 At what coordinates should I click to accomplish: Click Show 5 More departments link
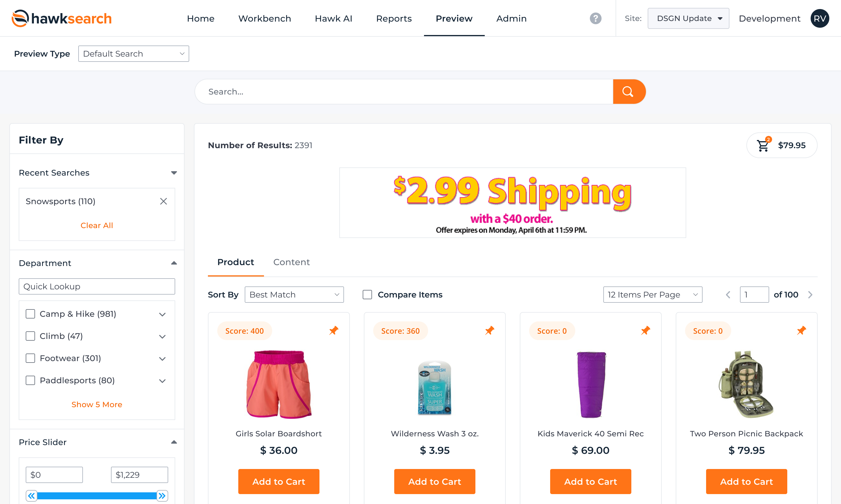point(97,405)
